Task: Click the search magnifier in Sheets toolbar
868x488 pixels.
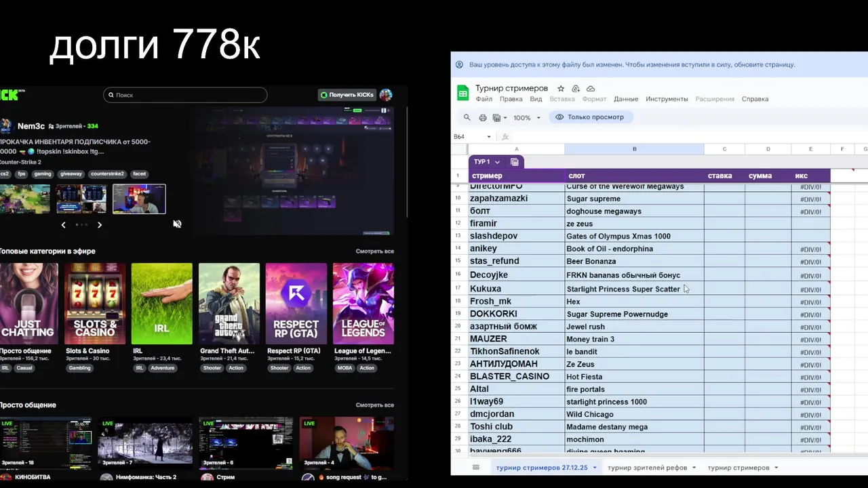Action: click(465, 117)
